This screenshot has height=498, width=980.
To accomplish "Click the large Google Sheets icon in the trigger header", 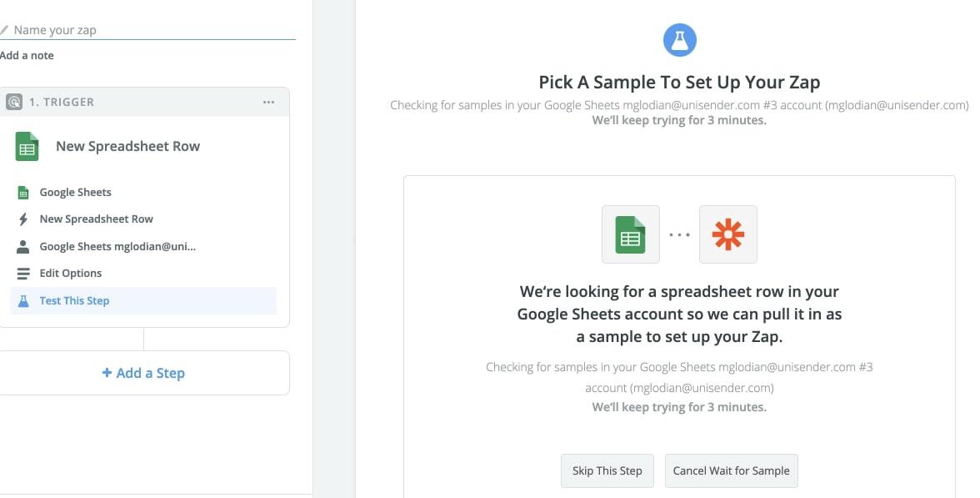I will point(27,147).
